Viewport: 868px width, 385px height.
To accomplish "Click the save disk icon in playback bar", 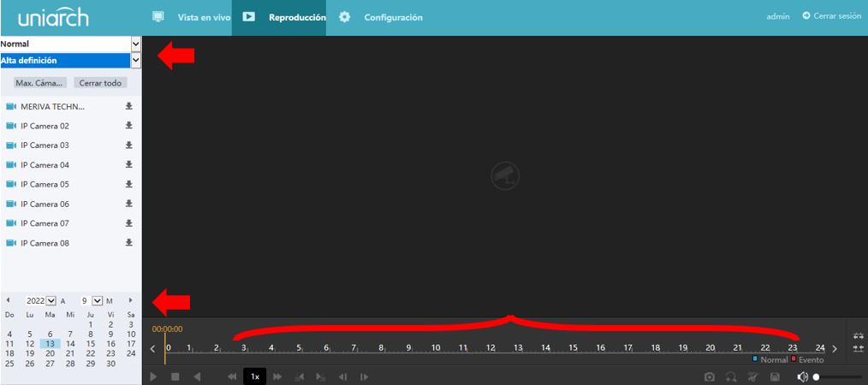I will click(x=775, y=376).
